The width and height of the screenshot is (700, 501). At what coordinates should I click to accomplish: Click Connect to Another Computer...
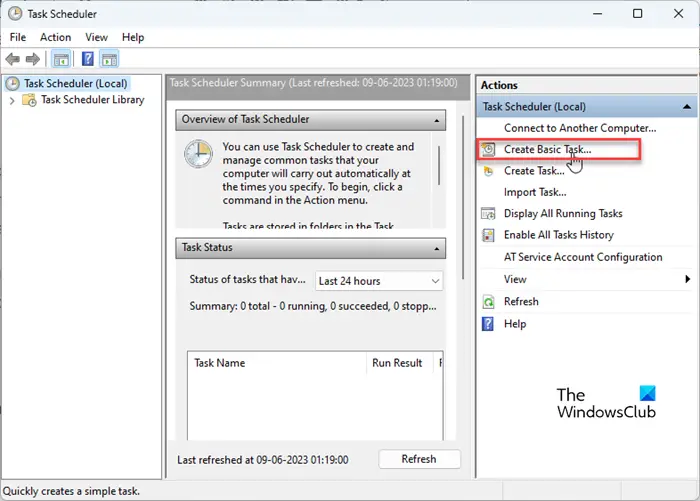(x=580, y=128)
